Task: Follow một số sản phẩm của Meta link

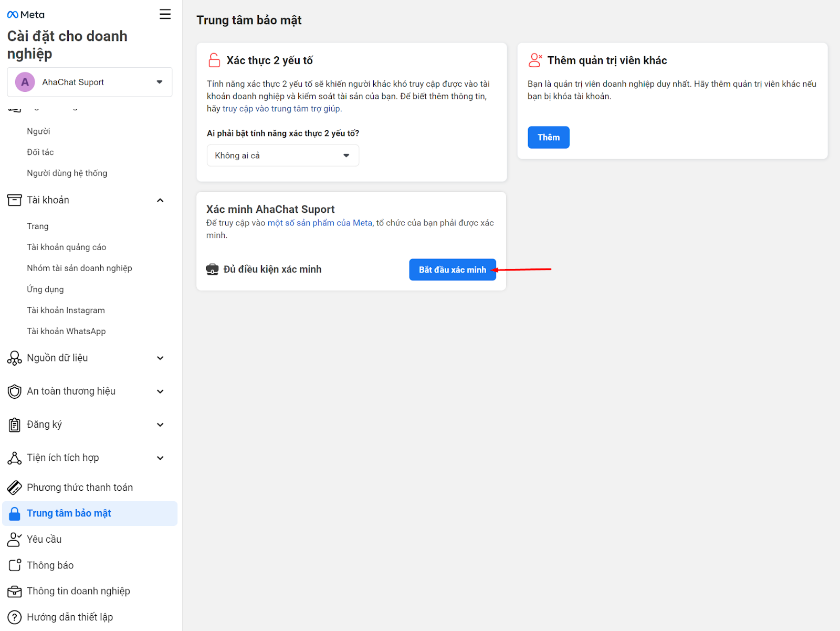Action: pos(320,223)
